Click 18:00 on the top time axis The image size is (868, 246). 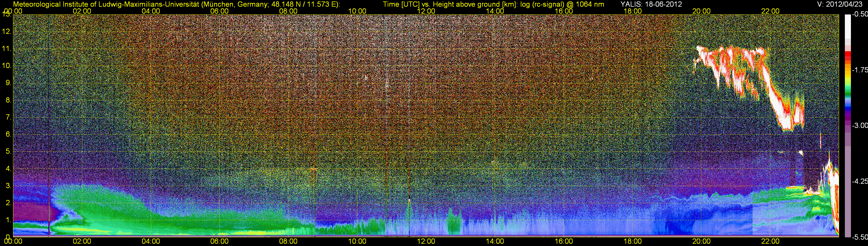click(x=632, y=11)
